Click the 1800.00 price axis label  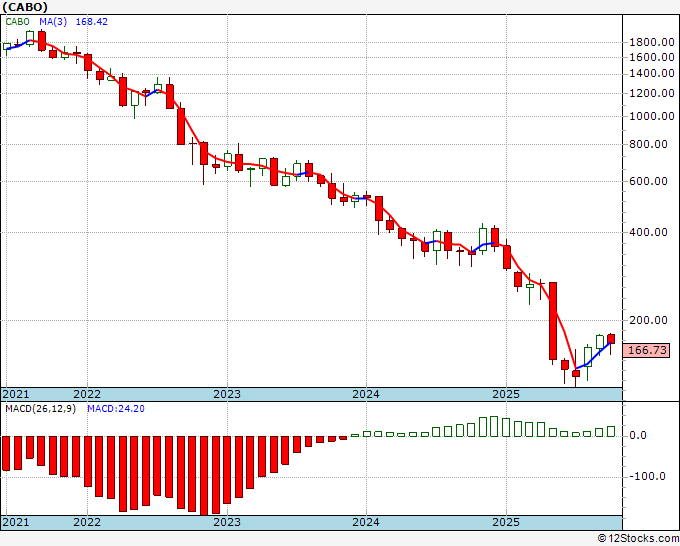(x=652, y=43)
